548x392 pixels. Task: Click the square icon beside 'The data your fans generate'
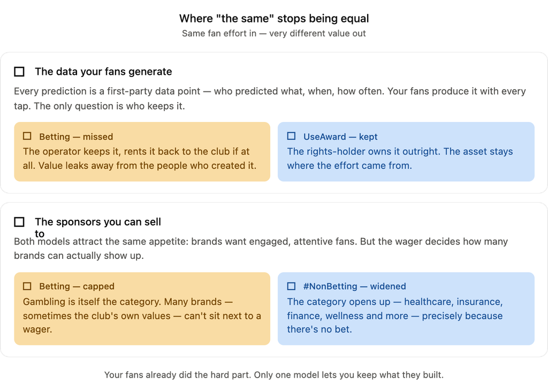point(19,72)
